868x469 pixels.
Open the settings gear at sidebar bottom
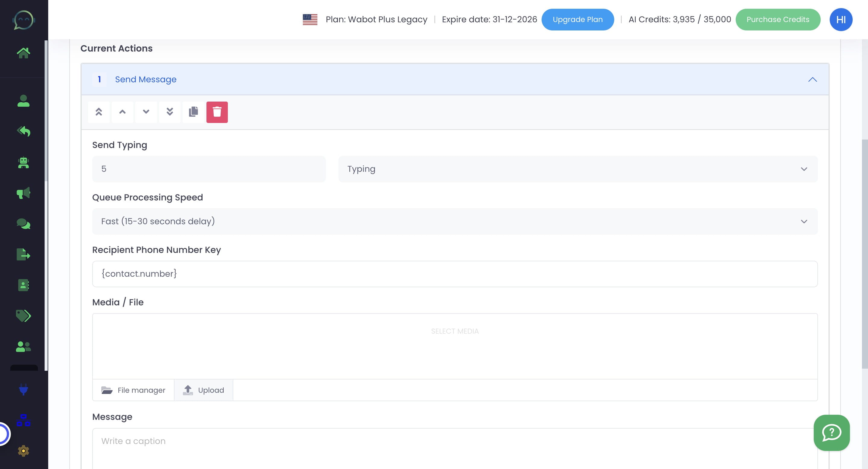pyautogui.click(x=23, y=451)
